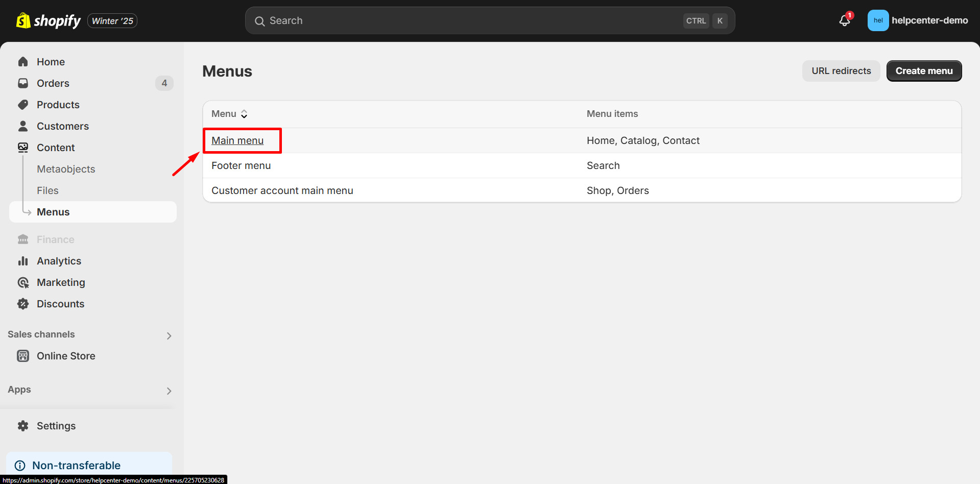Sort the Menu column with its arrows

pyautogui.click(x=244, y=114)
